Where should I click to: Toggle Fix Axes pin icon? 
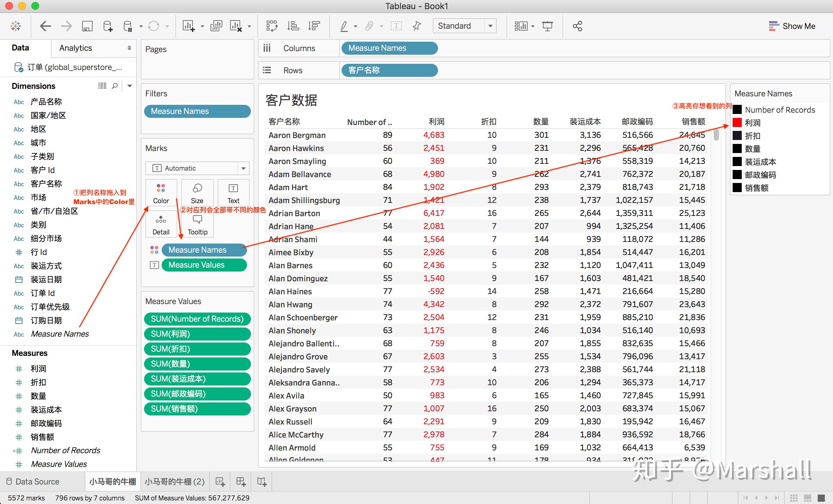[x=417, y=26]
